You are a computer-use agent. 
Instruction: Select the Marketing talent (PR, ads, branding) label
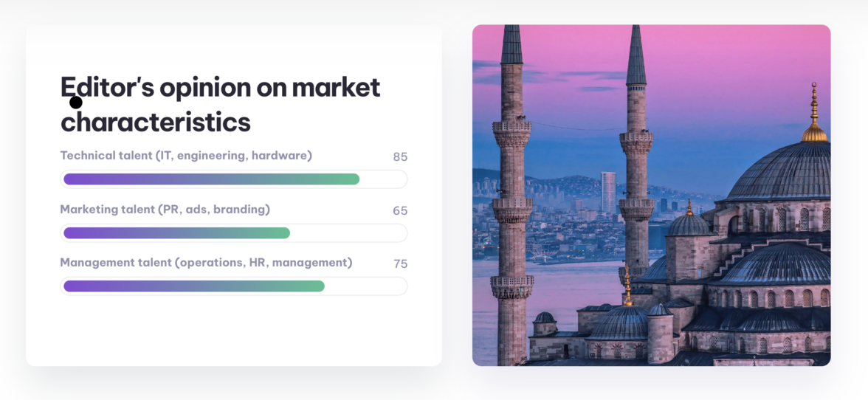point(165,210)
